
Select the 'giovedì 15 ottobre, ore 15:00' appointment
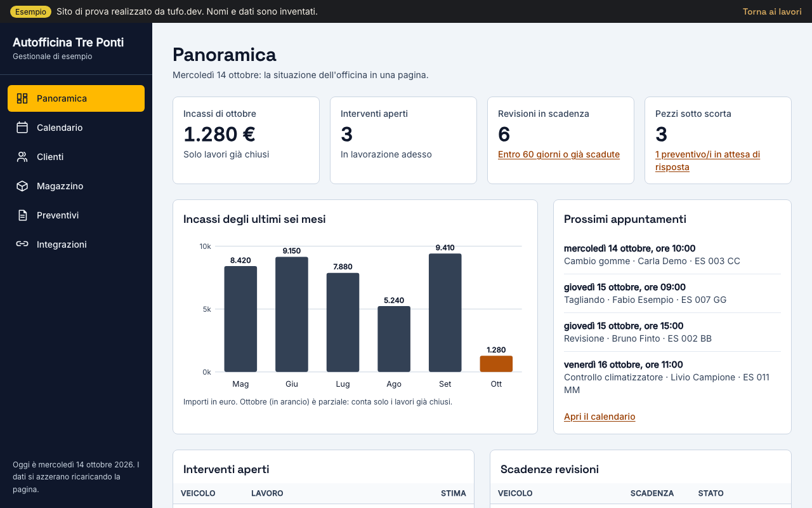[x=672, y=332]
